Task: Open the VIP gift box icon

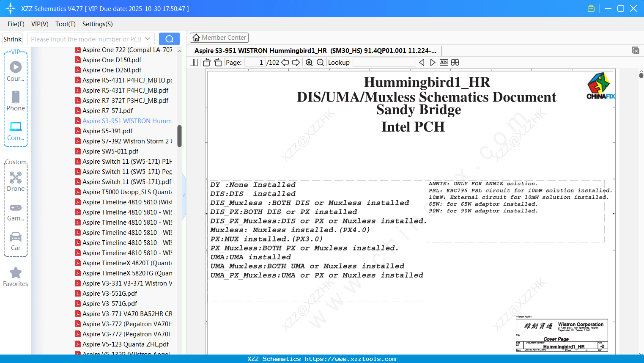Action: pos(591,8)
